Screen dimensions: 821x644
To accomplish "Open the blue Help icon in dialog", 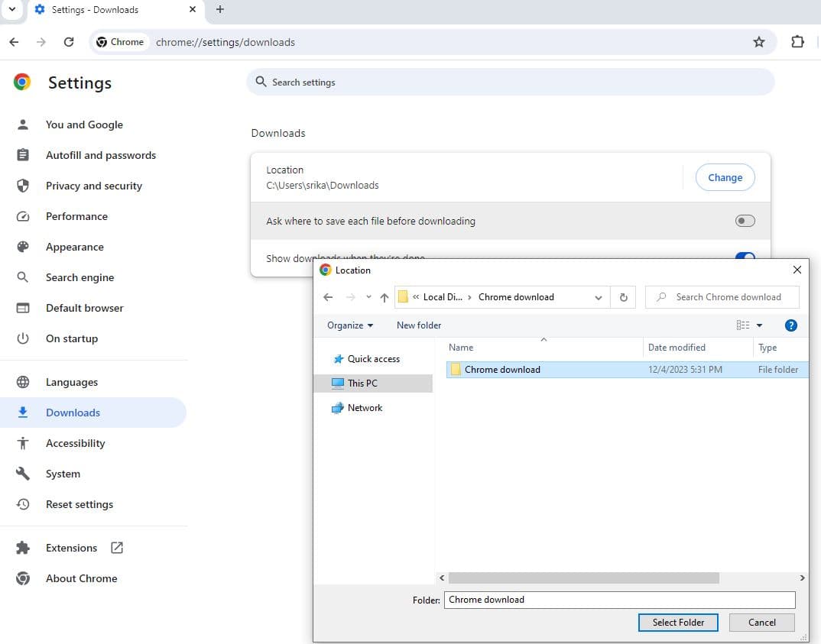I will point(791,325).
